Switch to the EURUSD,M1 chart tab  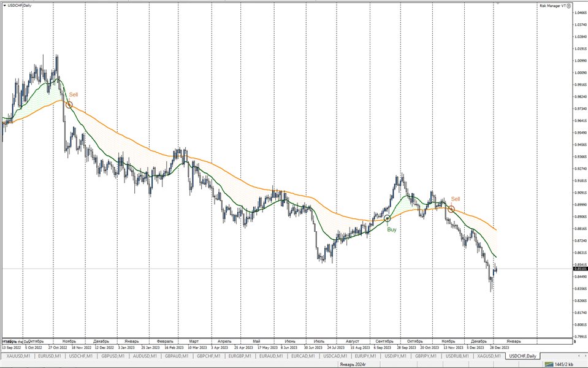click(50, 356)
